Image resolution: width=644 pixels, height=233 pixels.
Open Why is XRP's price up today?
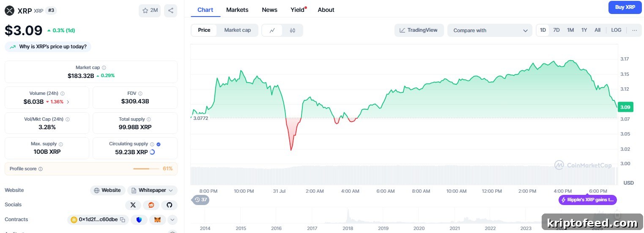coord(48,47)
